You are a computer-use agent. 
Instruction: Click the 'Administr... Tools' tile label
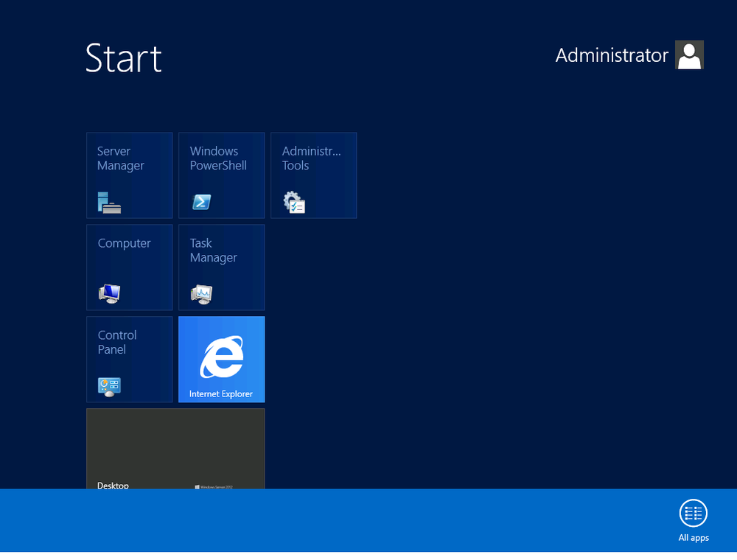coord(311,158)
